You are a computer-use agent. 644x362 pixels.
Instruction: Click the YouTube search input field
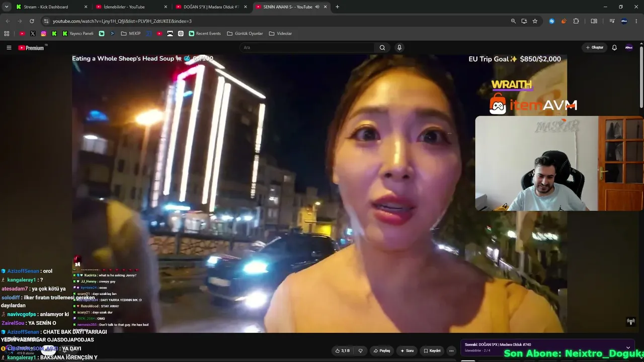[x=307, y=48]
